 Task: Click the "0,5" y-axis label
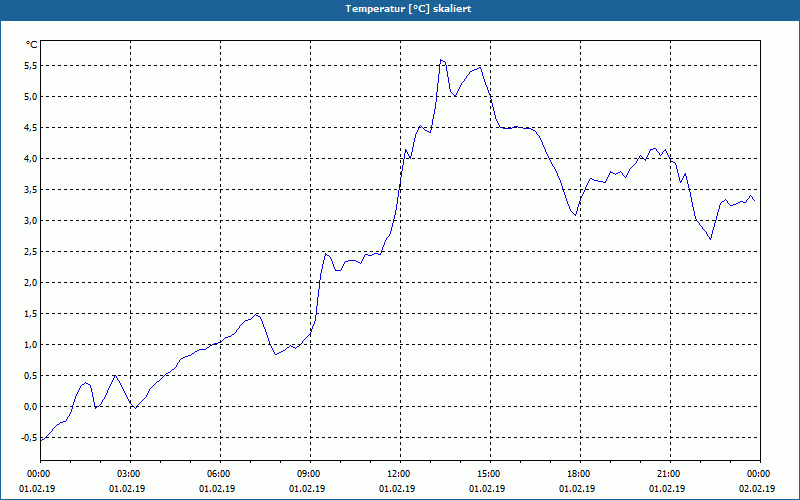point(31,376)
